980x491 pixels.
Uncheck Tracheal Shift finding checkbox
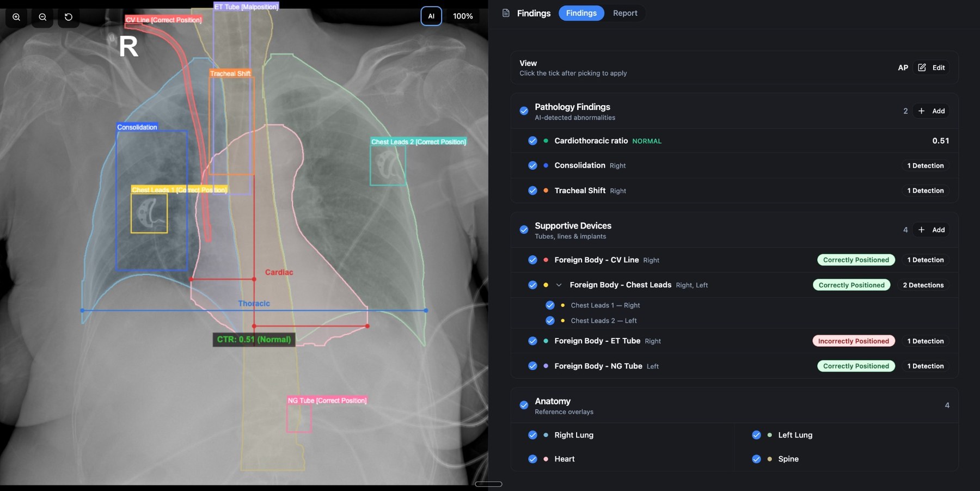click(x=532, y=191)
